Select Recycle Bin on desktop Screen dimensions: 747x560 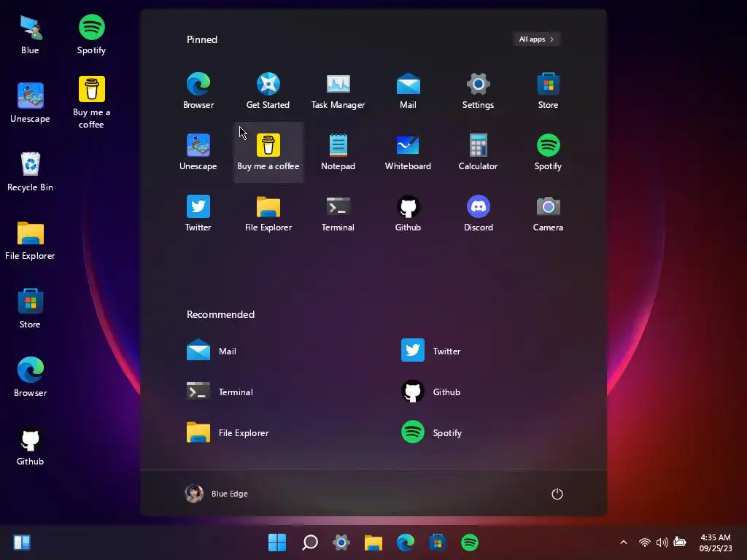pyautogui.click(x=30, y=172)
